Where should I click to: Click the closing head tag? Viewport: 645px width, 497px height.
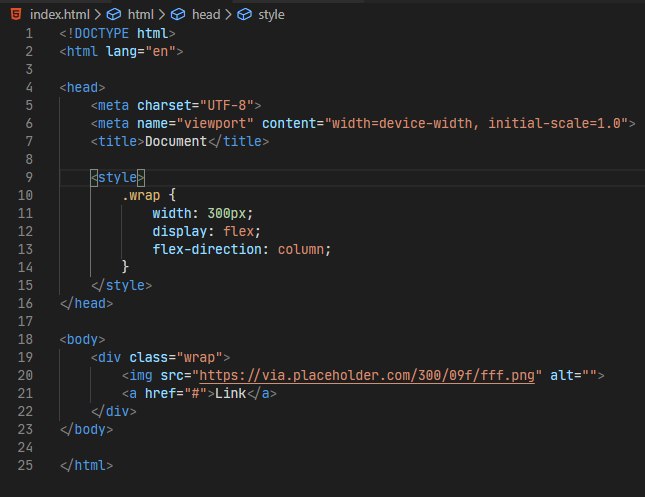tap(86, 303)
